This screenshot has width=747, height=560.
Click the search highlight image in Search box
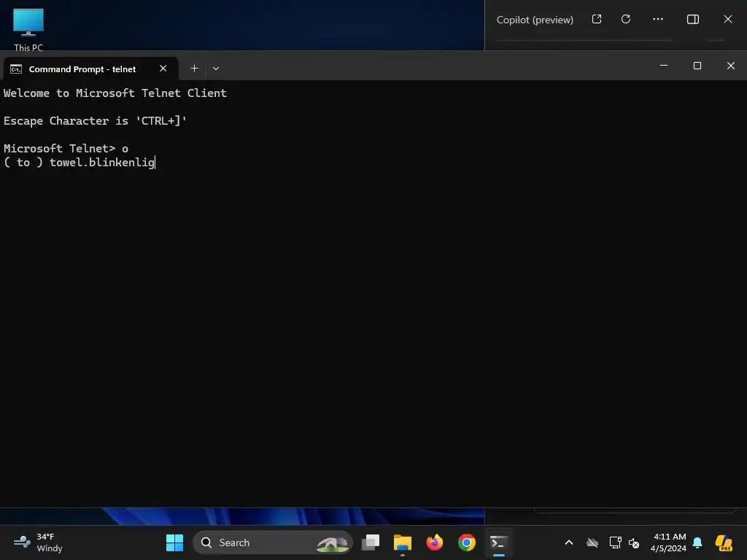tap(333, 543)
